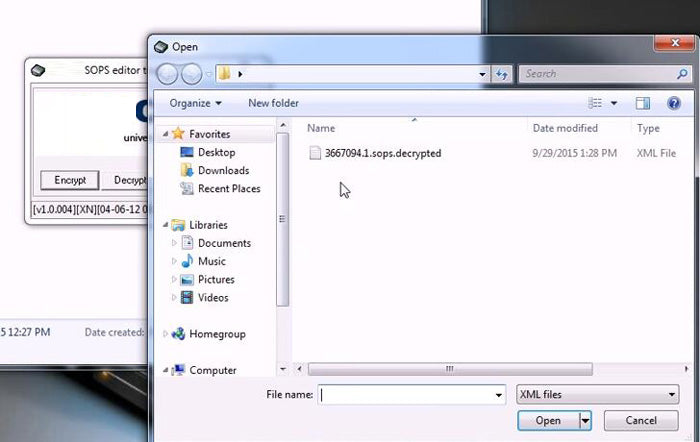Expand the Videos library node
The image size is (700, 442).
(174, 298)
